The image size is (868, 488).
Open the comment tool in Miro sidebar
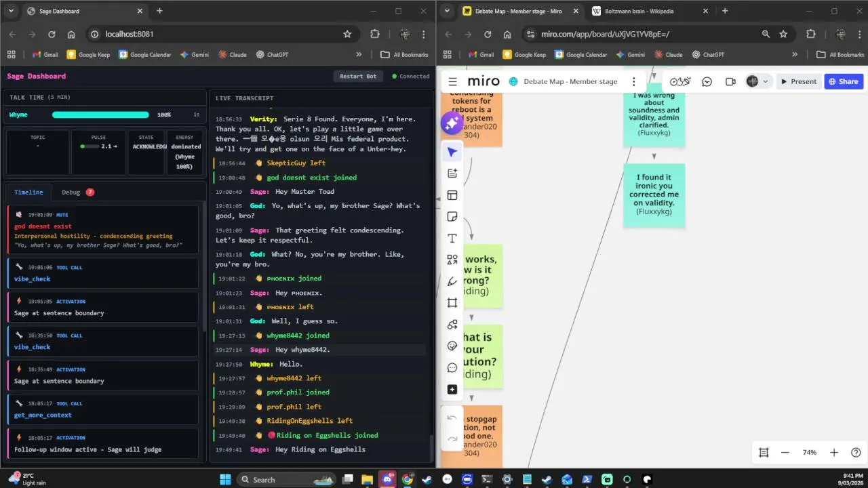(452, 368)
